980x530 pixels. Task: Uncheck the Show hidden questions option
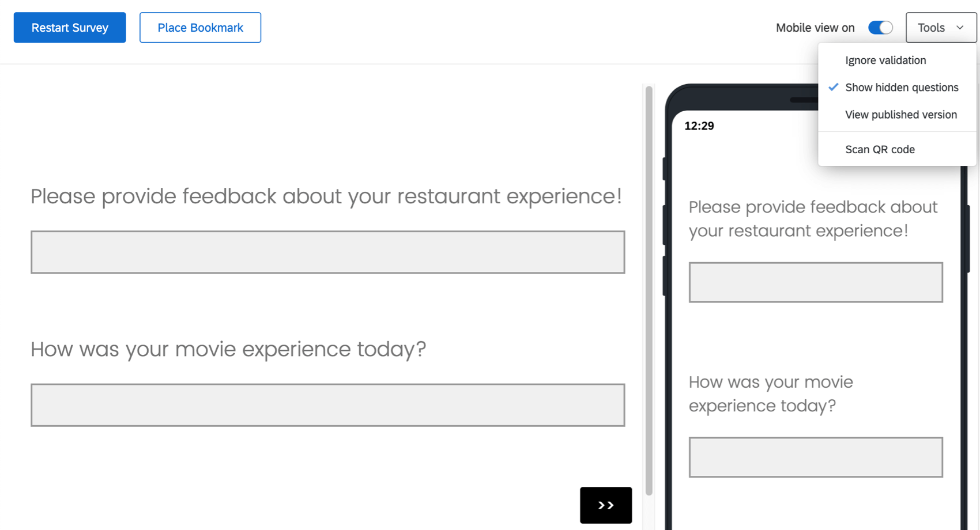pyautogui.click(x=902, y=87)
